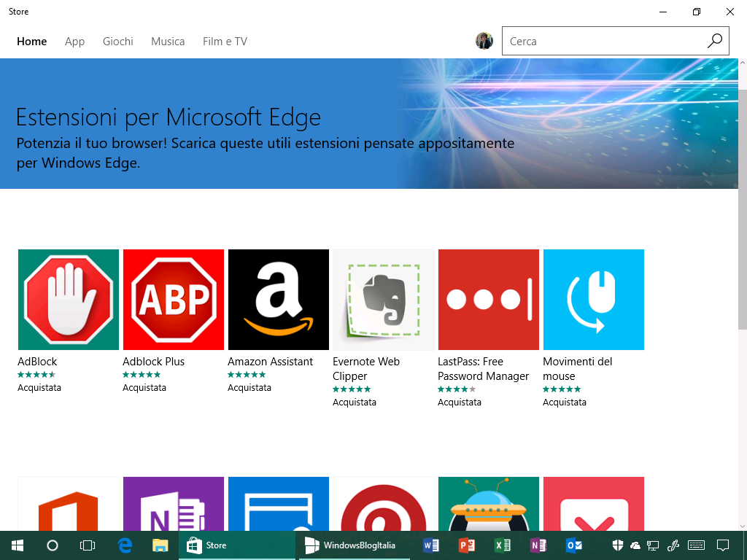Image resolution: width=747 pixels, height=560 pixels.
Task: Click the scrollbar up arrow
Action: click(x=742, y=63)
